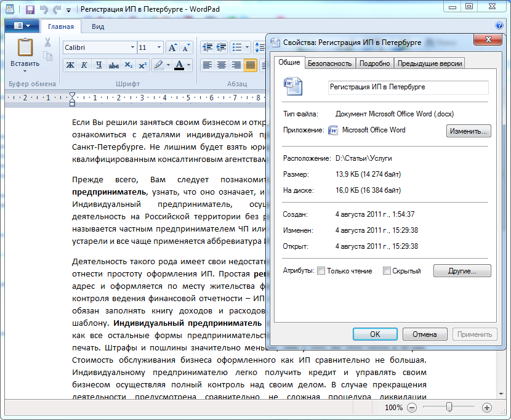Click the file name text field
Image resolution: width=511 pixels, height=420 pixels.
[408, 87]
